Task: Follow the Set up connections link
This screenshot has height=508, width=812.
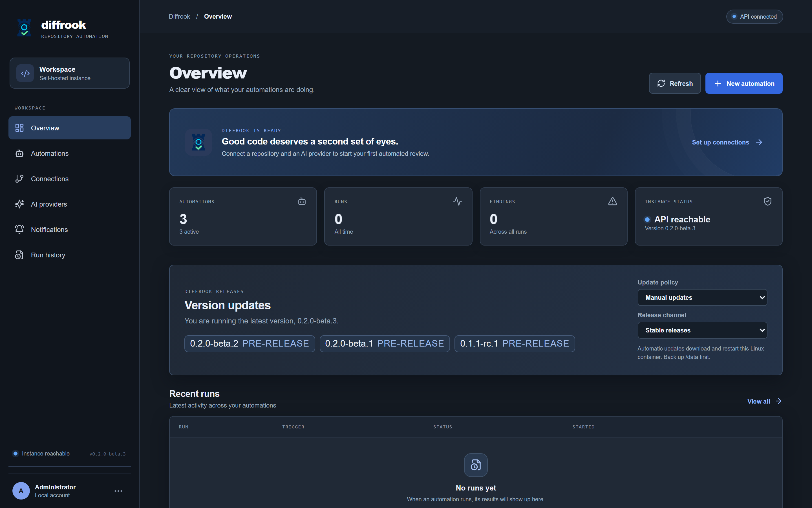Action: (727, 143)
